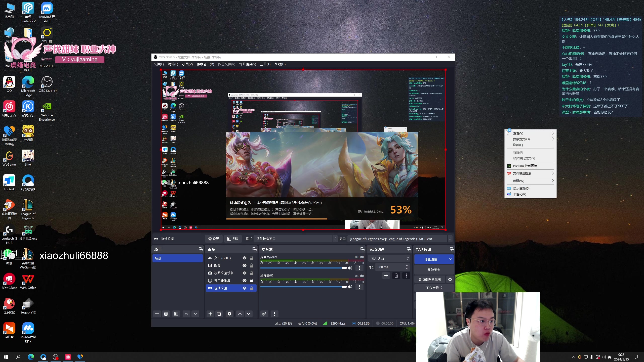
Task: Click the 开始录制 button
Action: click(x=434, y=270)
